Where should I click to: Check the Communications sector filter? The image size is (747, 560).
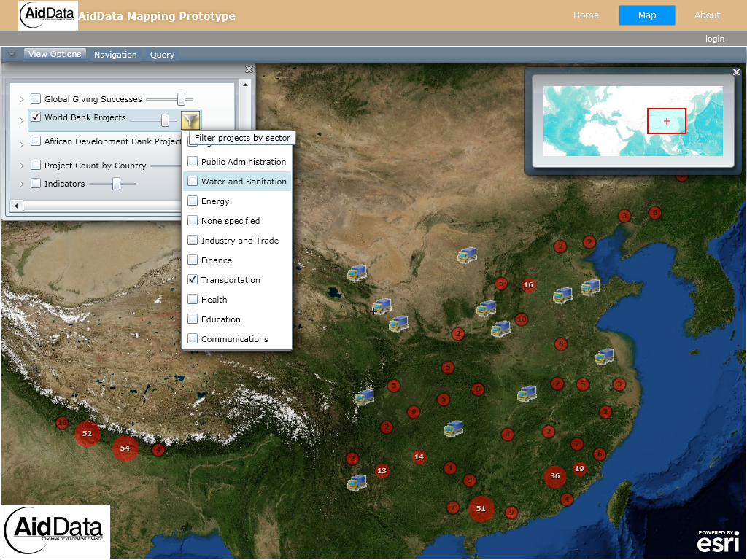(x=193, y=338)
